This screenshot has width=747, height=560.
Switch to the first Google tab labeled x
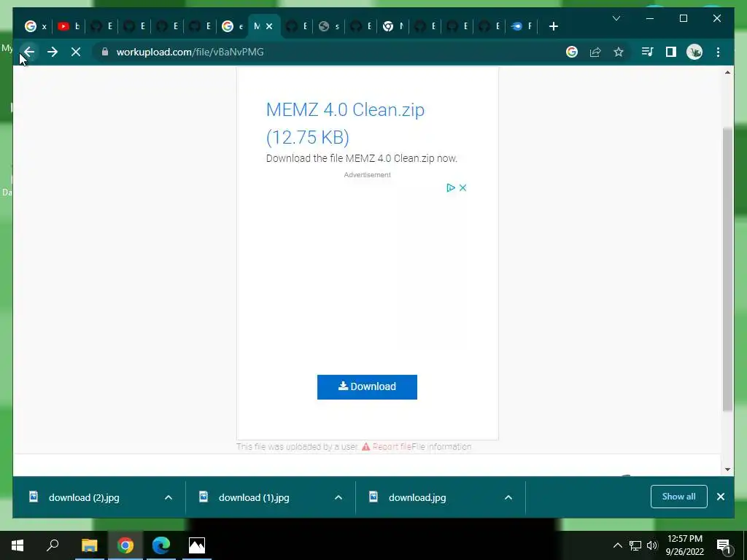coord(36,26)
